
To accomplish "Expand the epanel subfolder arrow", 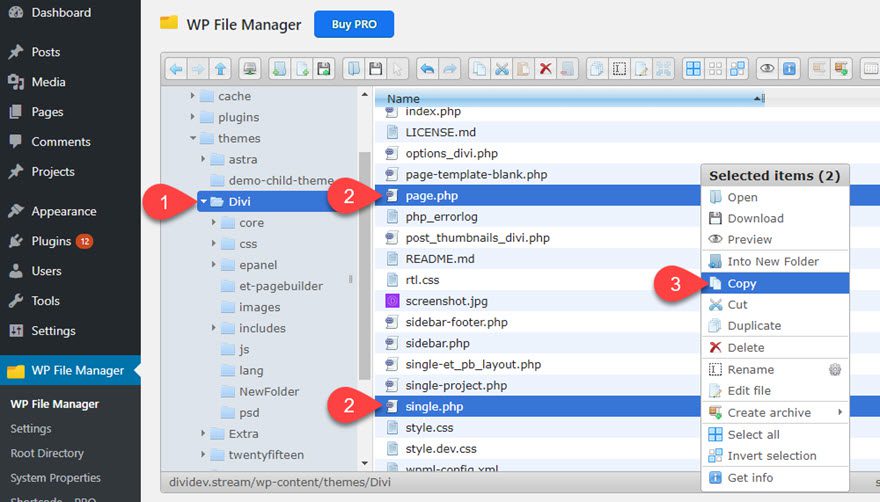I will pos(213,264).
